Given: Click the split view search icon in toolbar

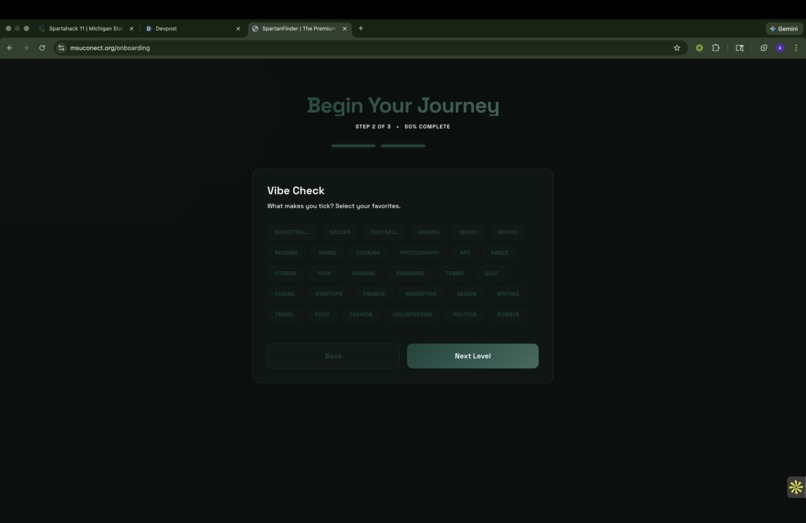Looking at the screenshot, I should (x=740, y=48).
